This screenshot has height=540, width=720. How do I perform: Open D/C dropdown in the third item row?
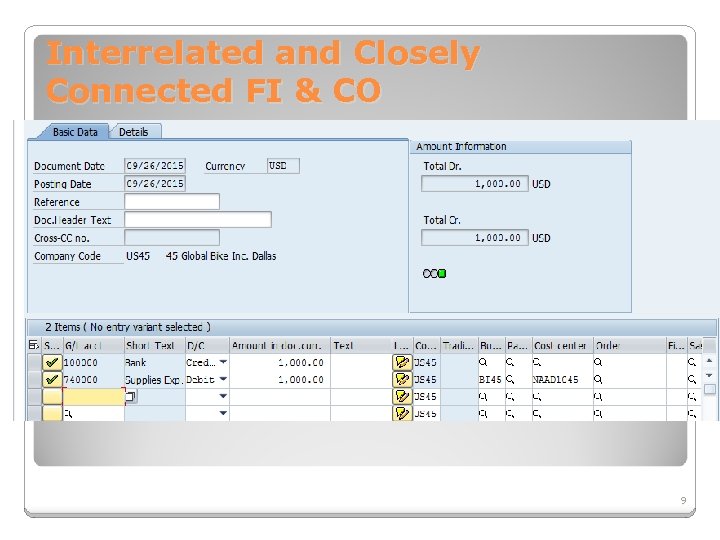coord(223,396)
